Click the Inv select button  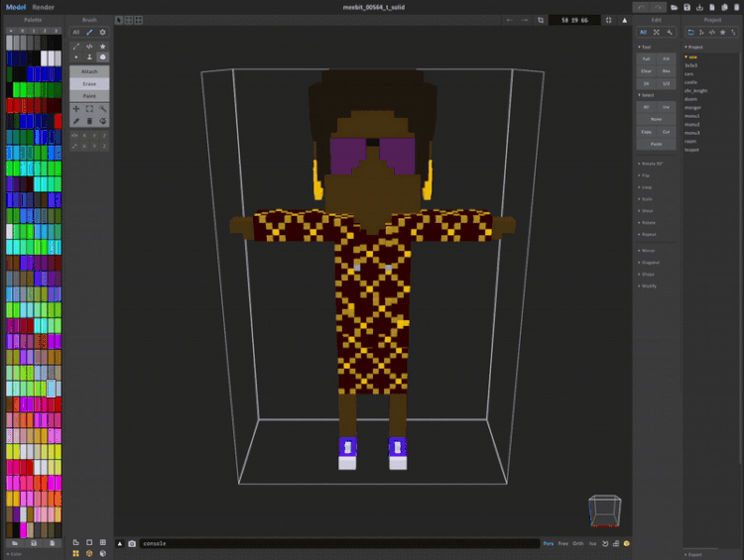[667, 107]
